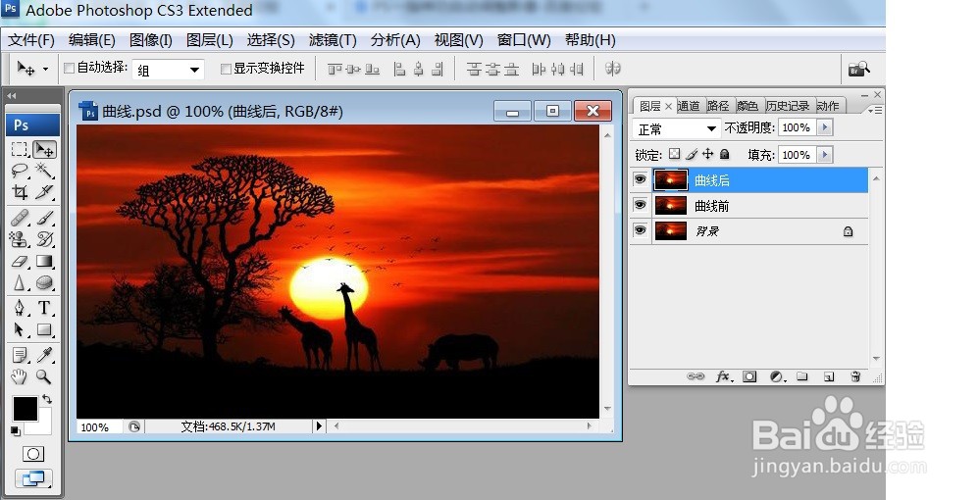Select the Zoom tool
Image resolution: width=980 pixels, height=500 pixels.
44,376
